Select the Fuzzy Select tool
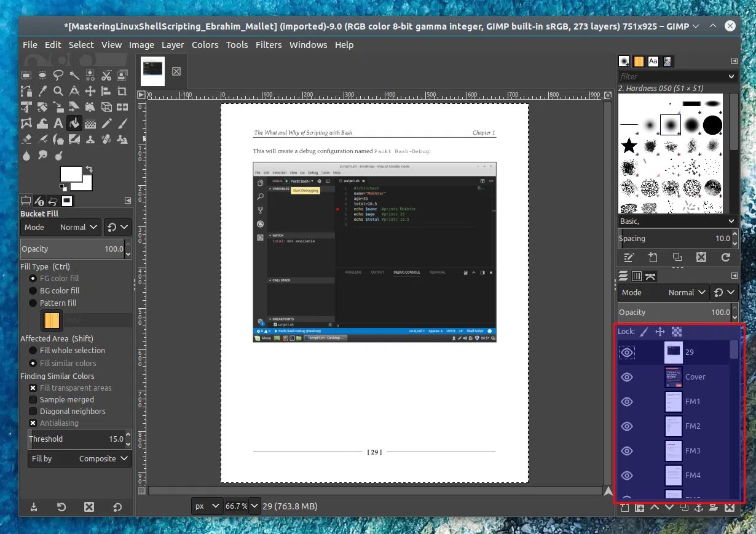Screen dimensions: 756x534 (x=75, y=74)
